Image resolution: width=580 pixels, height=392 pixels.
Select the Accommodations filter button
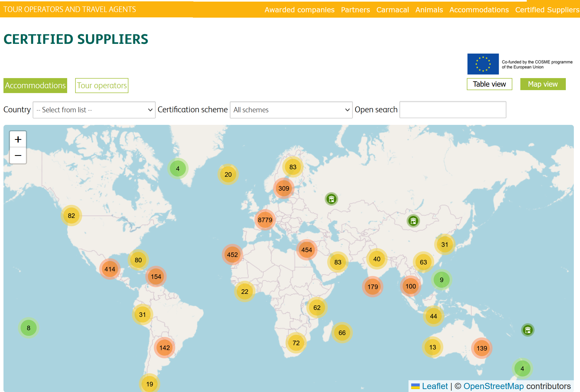coord(35,86)
